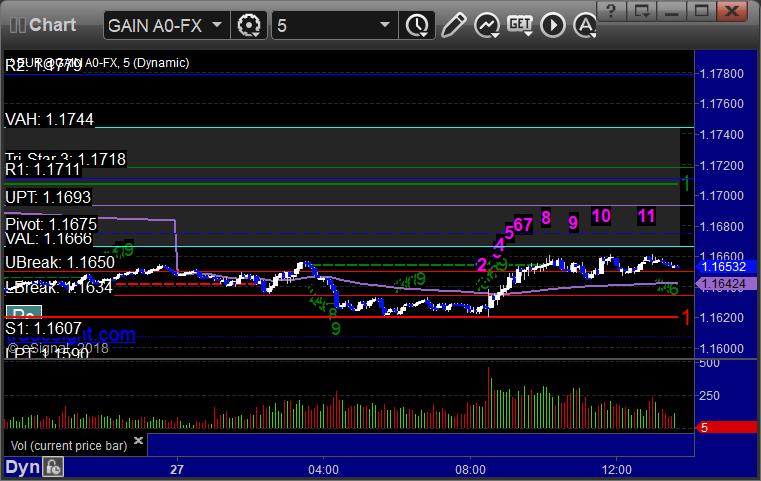Image resolution: width=761 pixels, height=481 pixels.
Task: Click the help question mark button
Action: [611, 10]
